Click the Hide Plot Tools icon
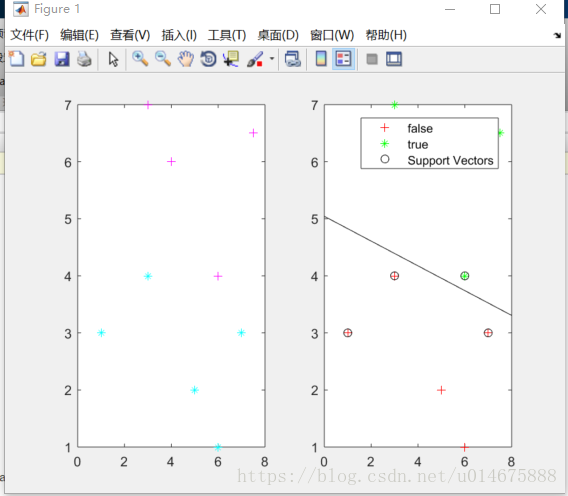The height and width of the screenshot is (496, 568). click(x=372, y=59)
